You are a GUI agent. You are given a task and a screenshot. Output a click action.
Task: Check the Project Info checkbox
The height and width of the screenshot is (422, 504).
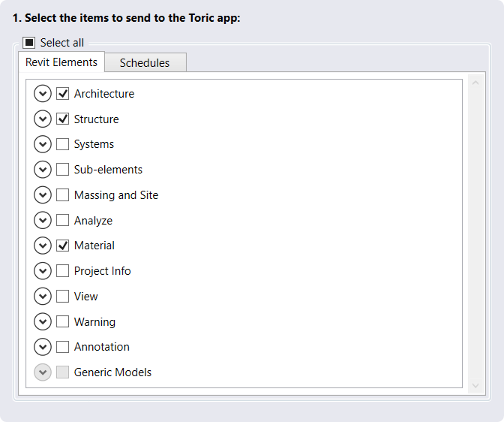point(63,271)
